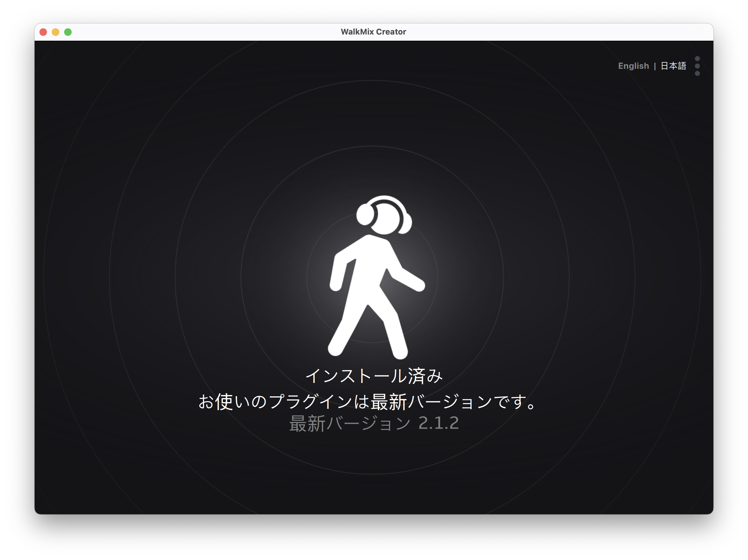Click the figure's forward-stepping right foot

(x=400, y=352)
